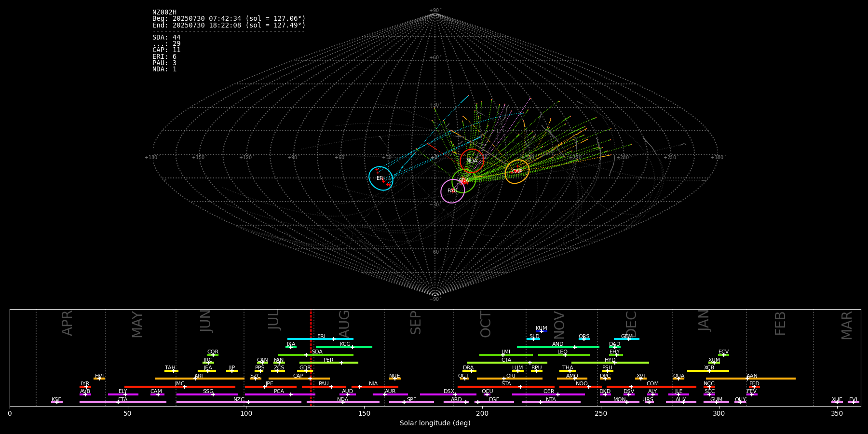This screenshot has width=868, height=434.
Task: Click the SSG shower bar on timeline
Action: 207,394
